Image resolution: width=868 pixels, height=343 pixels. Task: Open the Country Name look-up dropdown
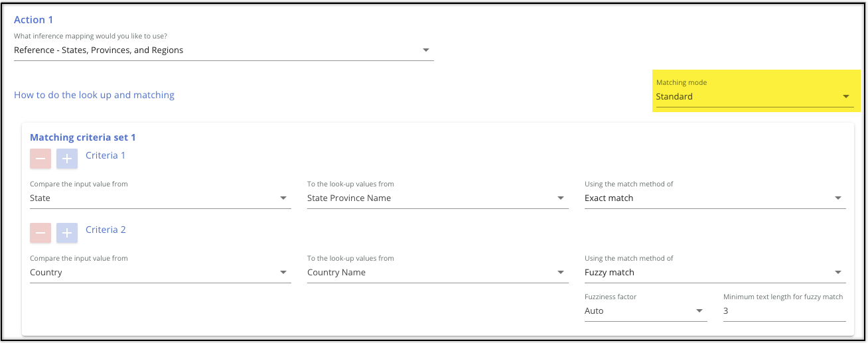point(438,273)
